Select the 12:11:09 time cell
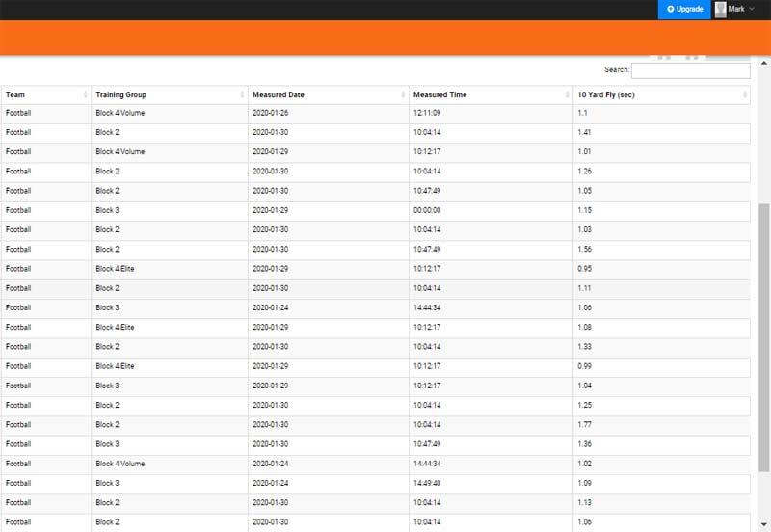 coord(427,113)
